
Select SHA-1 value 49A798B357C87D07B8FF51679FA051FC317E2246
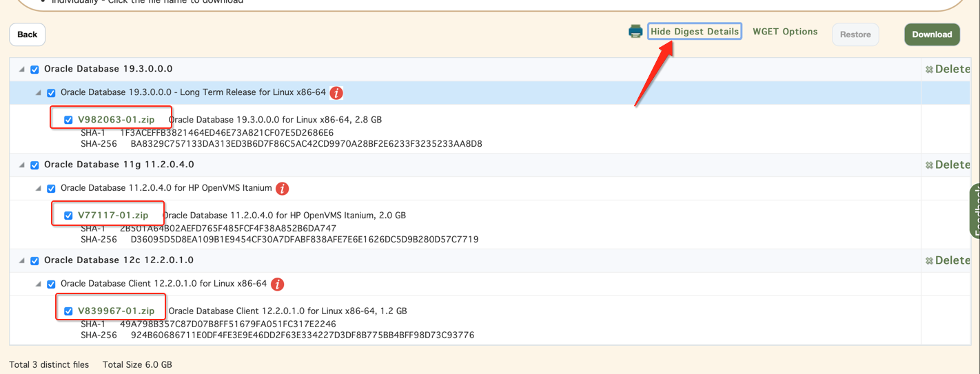228,324
